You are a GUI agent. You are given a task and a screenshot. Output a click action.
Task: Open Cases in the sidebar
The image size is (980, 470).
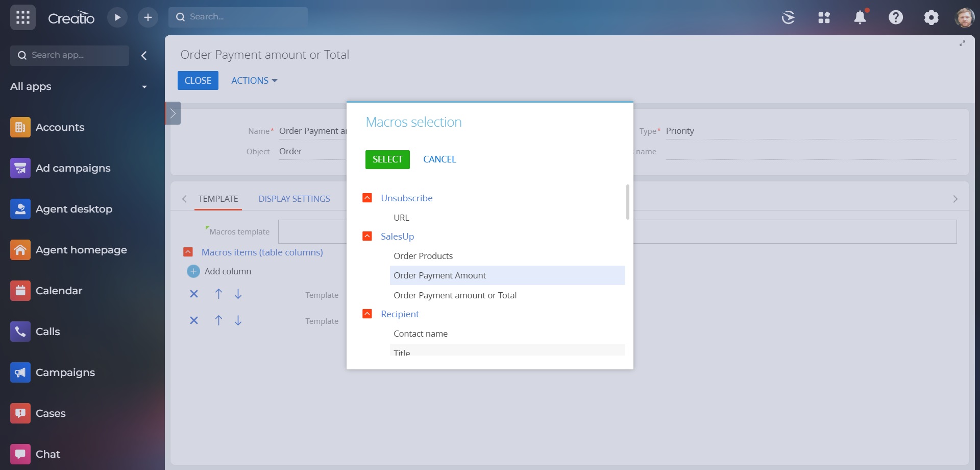coord(51,413)
